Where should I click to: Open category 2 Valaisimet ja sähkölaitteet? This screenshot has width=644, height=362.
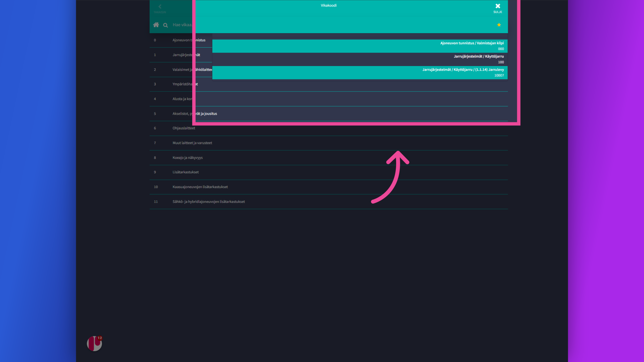181,70
